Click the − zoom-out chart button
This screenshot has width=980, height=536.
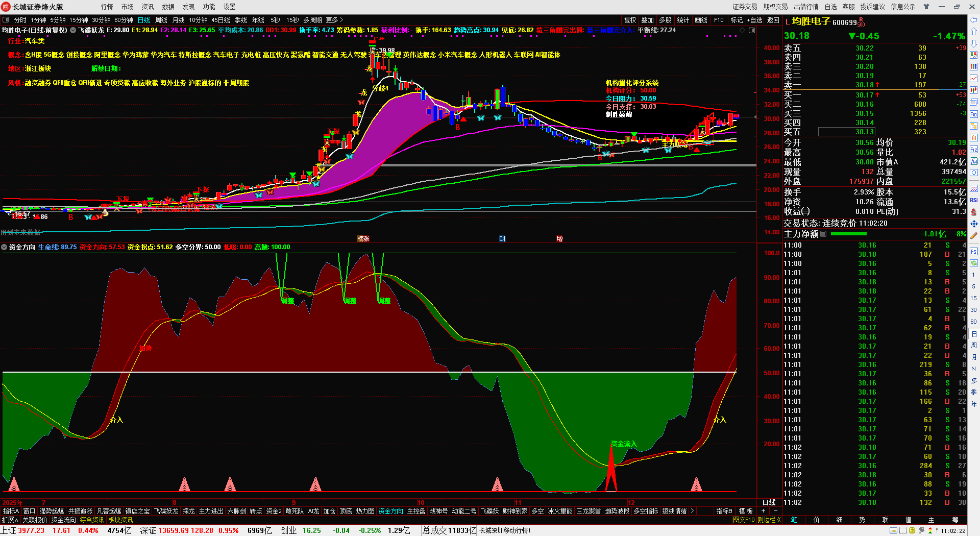point(775,511)
